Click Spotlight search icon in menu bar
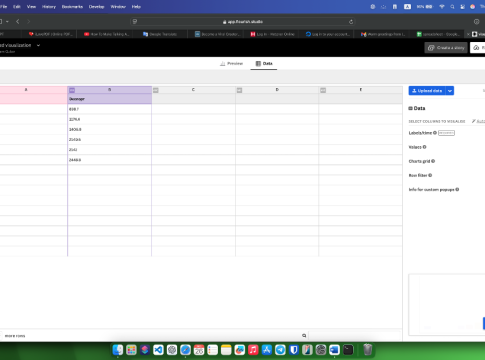 coord(452,7)
